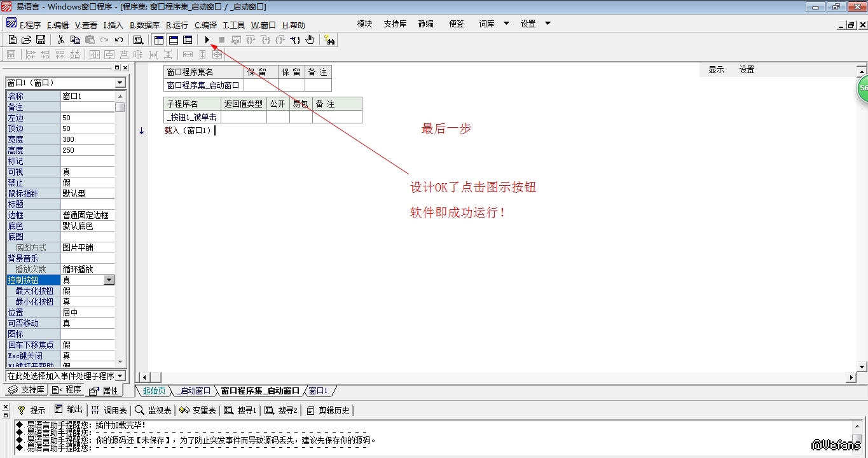
Task: Open the find magnifier toolbar icon
Action: tap(138, 39)
